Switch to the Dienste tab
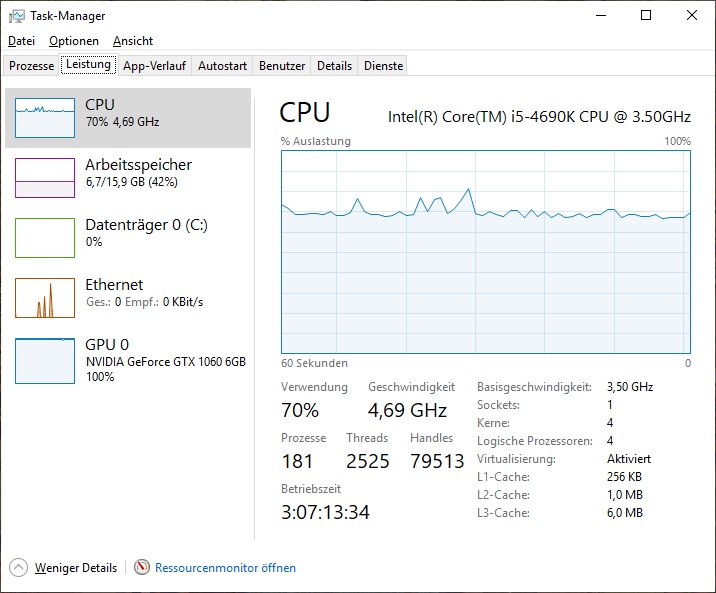The image size is (716, 593). [384, 66]
